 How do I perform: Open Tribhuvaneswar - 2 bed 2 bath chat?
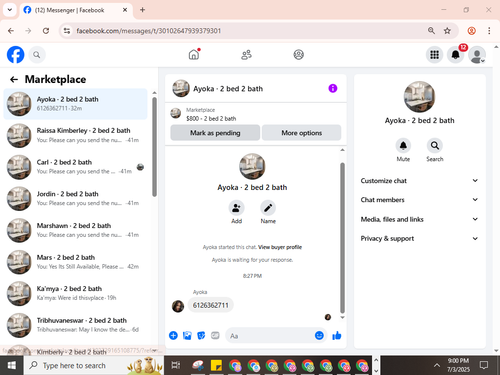[x=75, y=325]
